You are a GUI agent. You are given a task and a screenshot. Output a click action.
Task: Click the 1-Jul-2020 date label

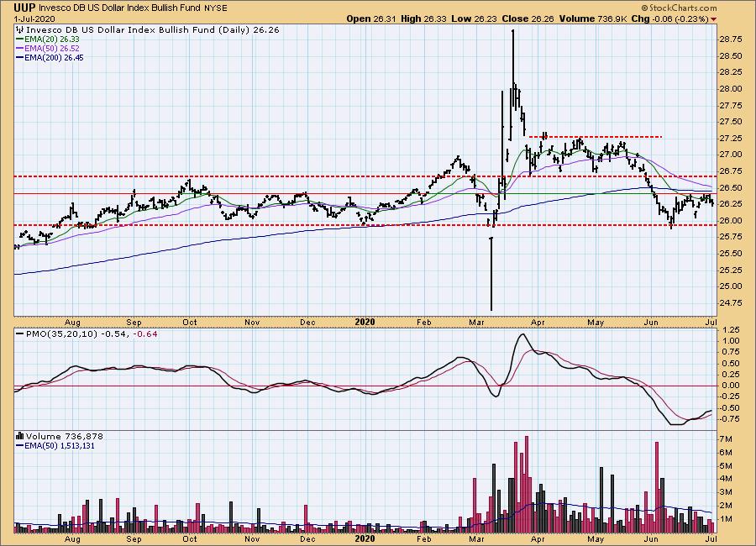tap(34, 18)
